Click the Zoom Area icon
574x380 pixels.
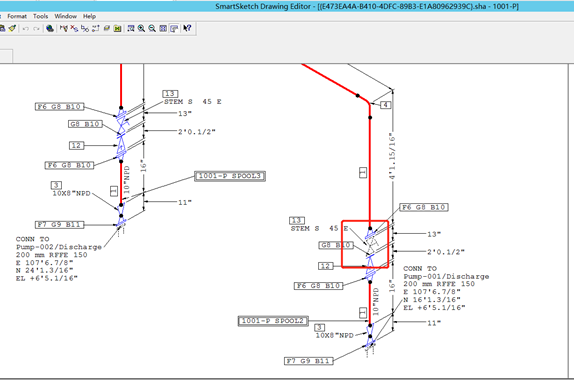[131, 28]
